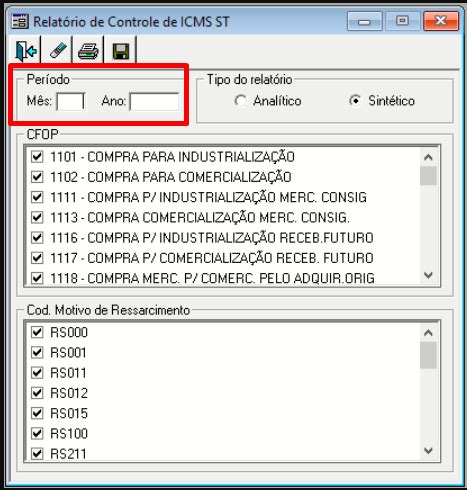467x490 pixels.
Task: Toggle the RS211 checkbox
Action: (37, 454)
